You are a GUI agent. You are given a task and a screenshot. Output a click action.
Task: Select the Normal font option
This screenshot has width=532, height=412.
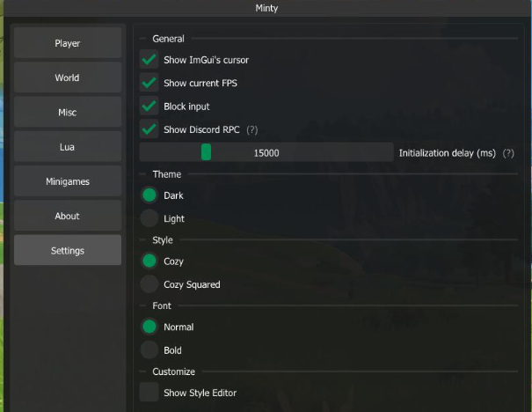pos(149,327)
